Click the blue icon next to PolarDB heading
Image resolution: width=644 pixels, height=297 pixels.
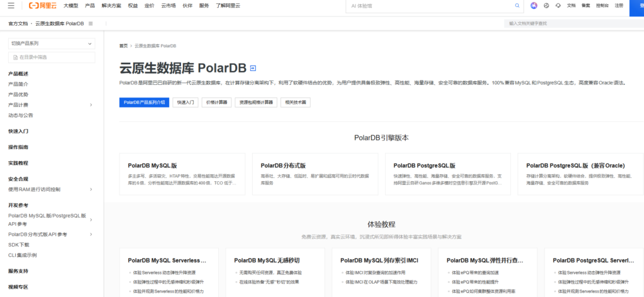coord(253,68)
